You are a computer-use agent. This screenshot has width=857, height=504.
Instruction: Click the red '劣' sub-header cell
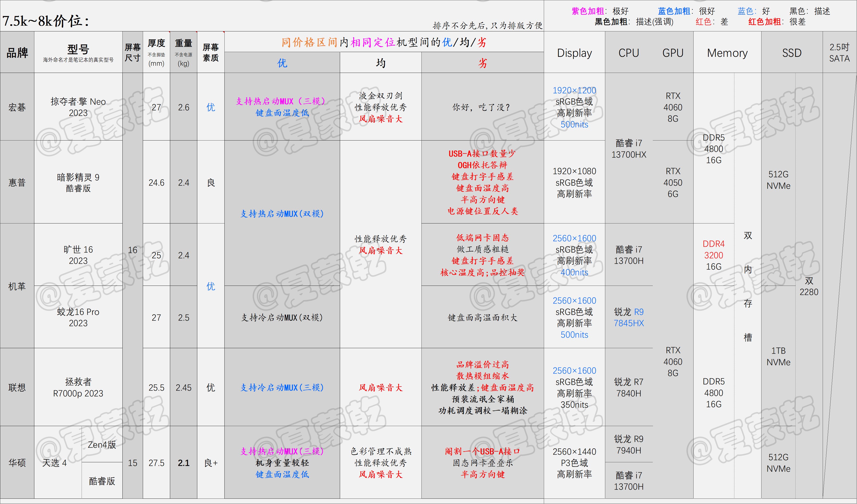(483, 63)
